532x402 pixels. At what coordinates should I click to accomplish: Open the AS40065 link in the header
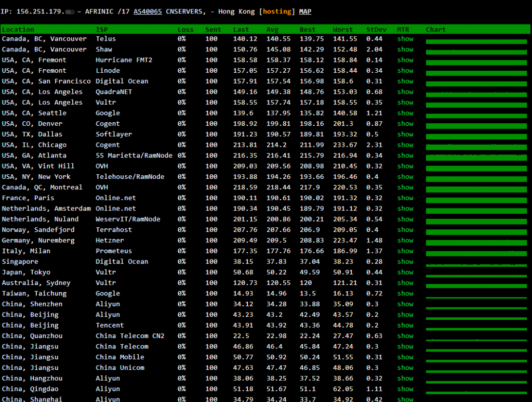[x=148, y=11]
